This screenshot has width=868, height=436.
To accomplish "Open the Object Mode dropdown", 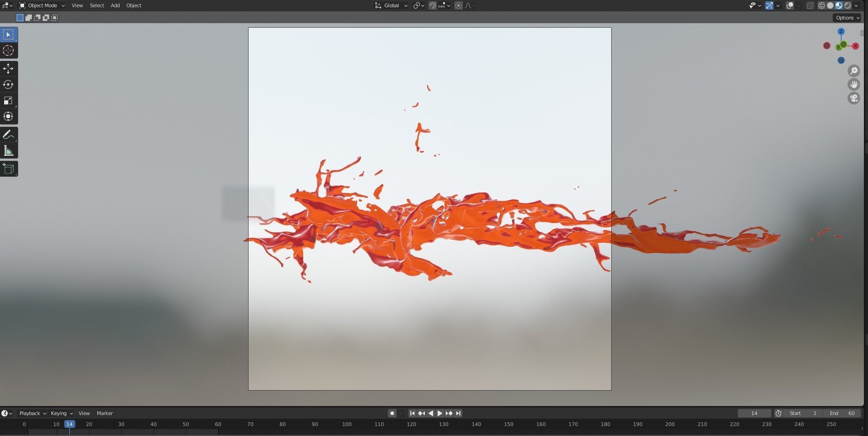I will pos(42,5).
